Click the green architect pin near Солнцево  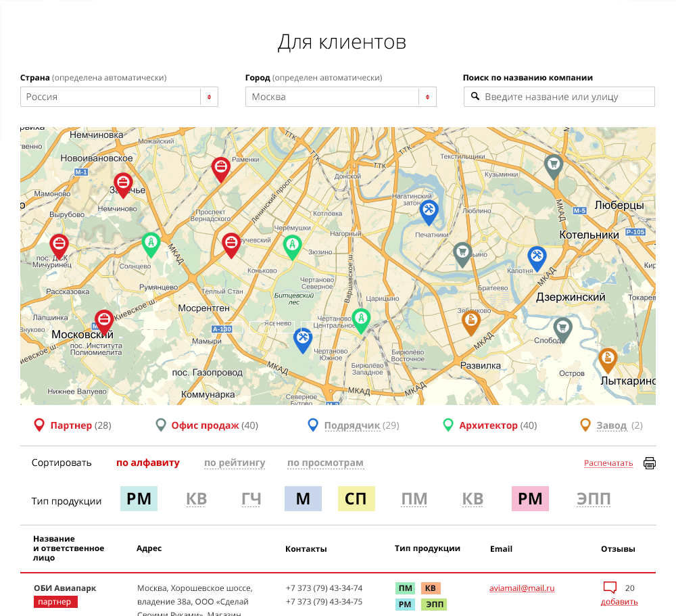[x=151, y=243]
